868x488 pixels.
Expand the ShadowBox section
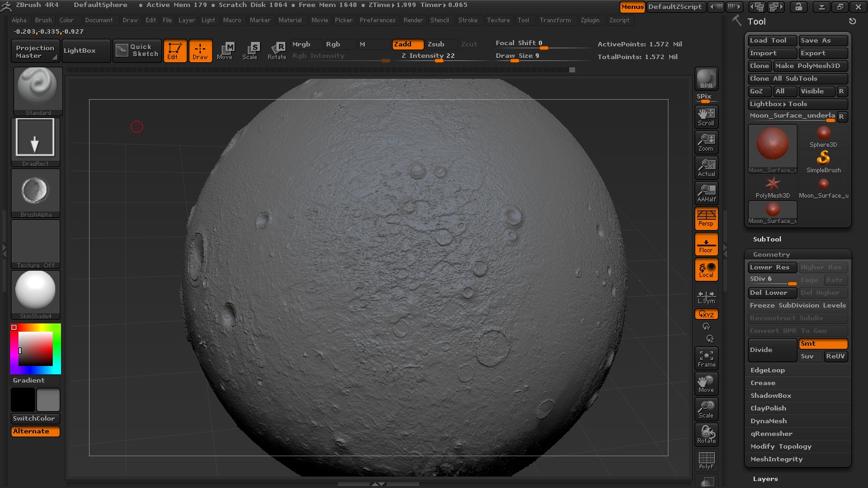point(771,395)
